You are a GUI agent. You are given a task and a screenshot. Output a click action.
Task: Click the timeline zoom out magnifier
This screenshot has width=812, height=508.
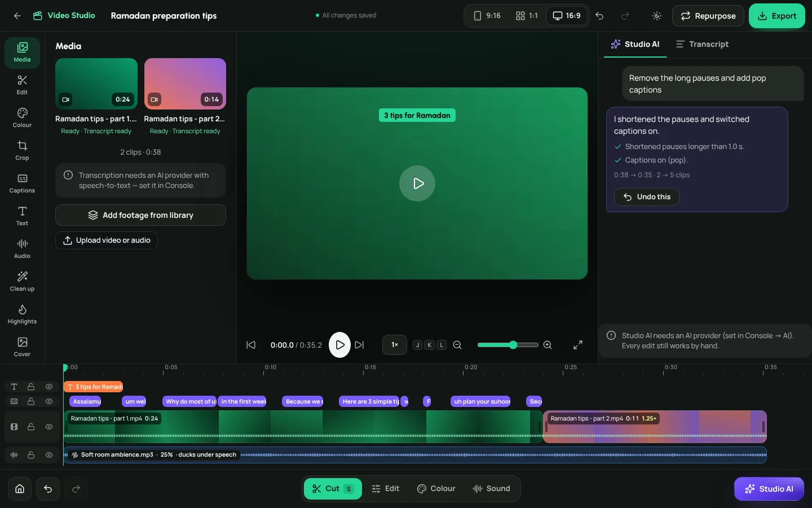coord(457,345)
